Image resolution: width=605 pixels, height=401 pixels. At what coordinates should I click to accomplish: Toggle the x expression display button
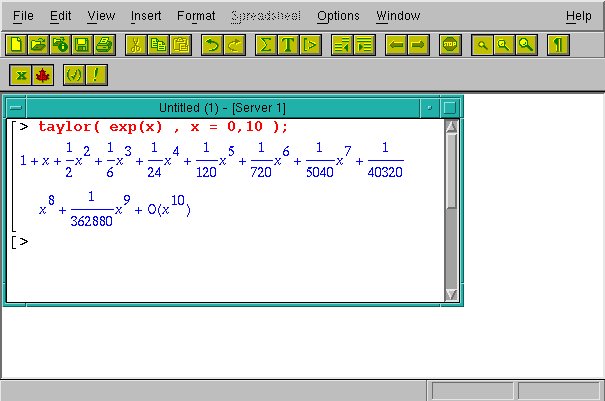[21, 75]
